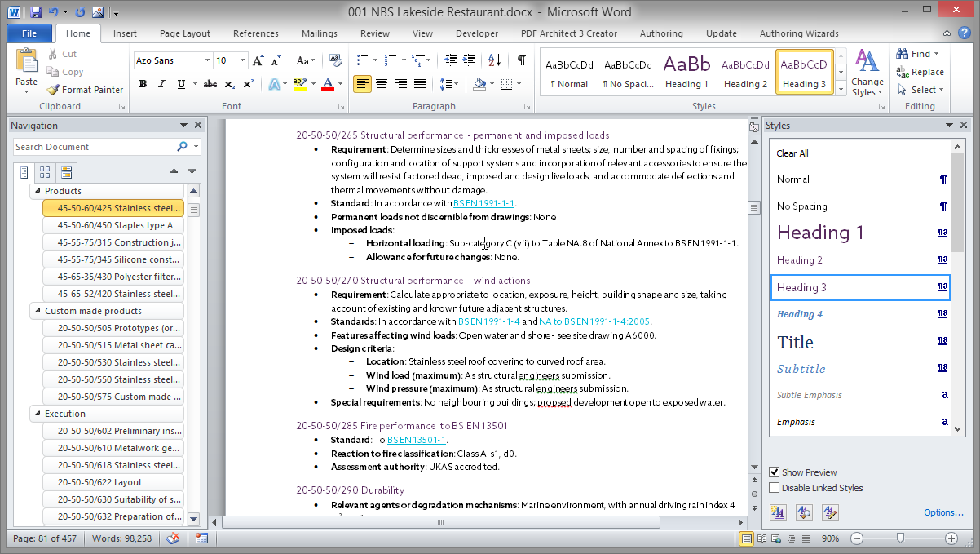The image size is (980, 554).
Task: Switch to the Mailings ribbon tab
Action: [319, 33]
